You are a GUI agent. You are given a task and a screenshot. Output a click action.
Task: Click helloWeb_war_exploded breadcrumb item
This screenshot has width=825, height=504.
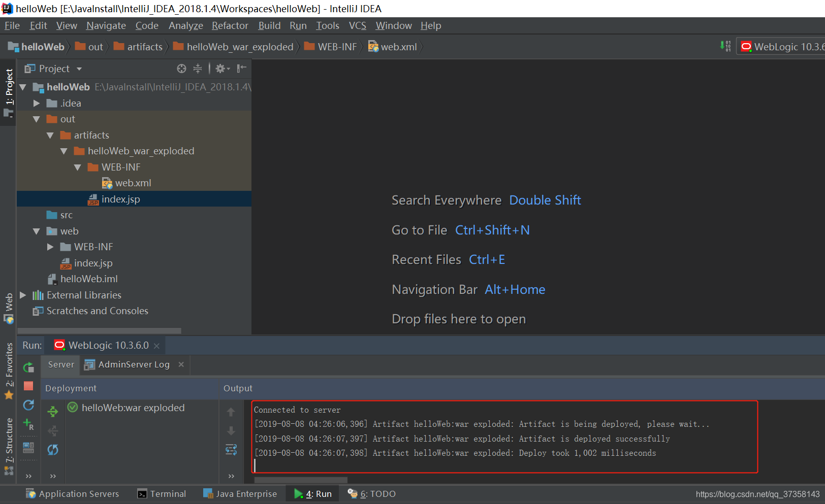click(x=234, y=47)
